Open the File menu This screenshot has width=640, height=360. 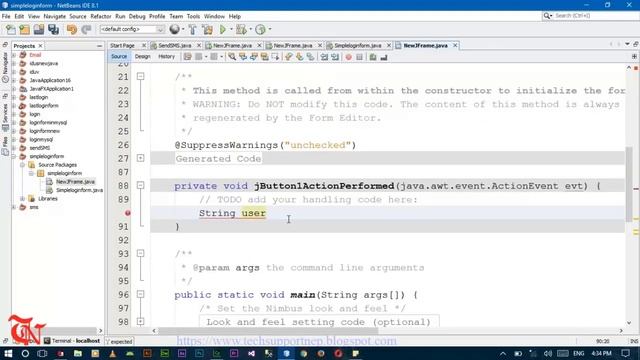(x=6, y=16)
